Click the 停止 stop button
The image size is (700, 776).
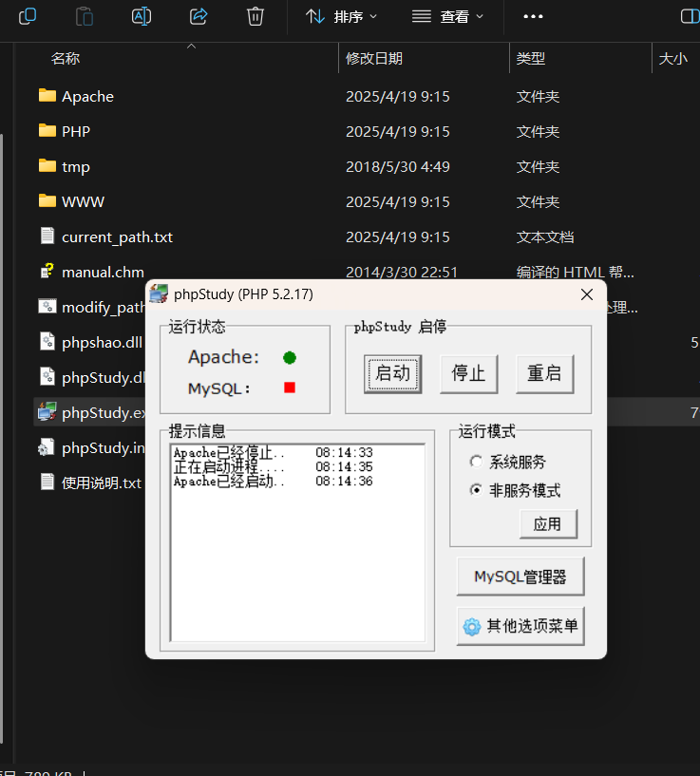tap(469, 374)
